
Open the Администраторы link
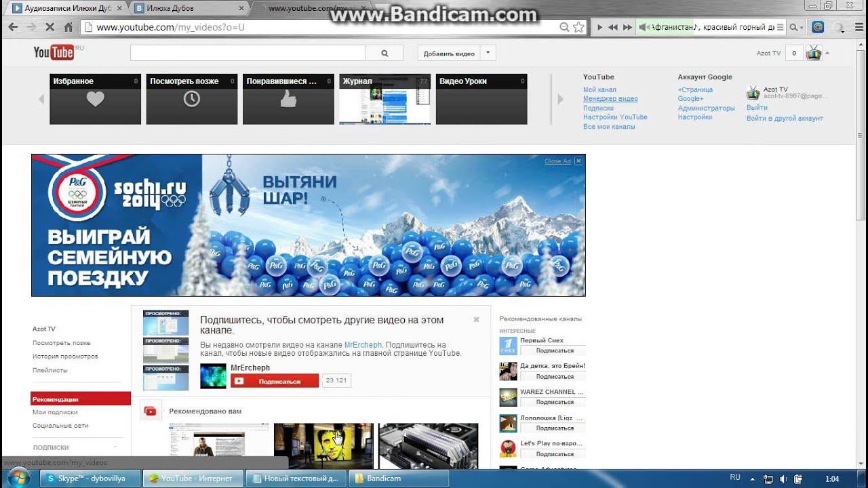[x=706, y=108]
